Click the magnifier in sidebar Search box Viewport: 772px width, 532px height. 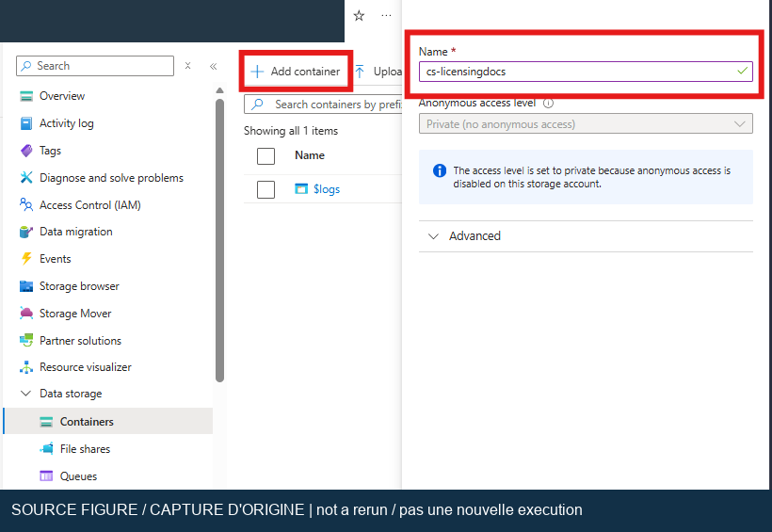point(26,66)
